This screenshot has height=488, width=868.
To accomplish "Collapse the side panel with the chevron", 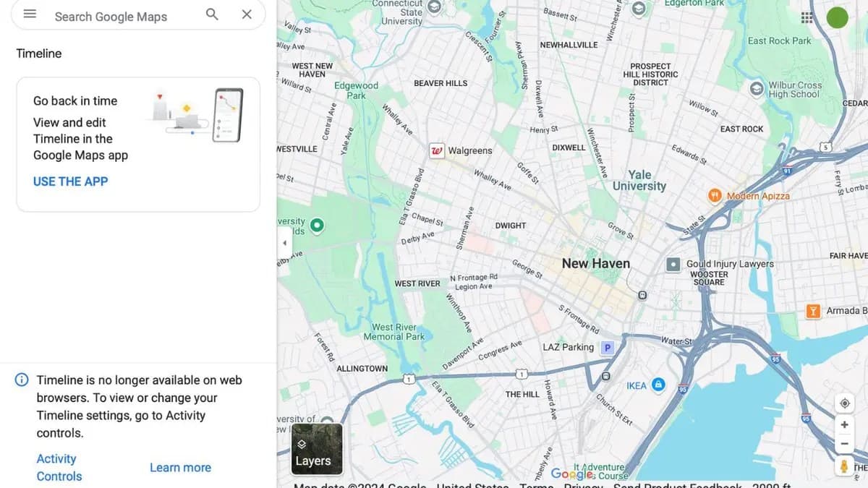I will [x=284, y=244].
